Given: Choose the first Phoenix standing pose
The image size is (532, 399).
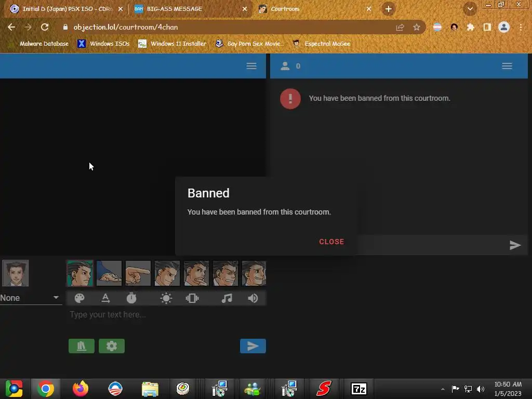Looking at the screenshot, I should pos(79,273).
